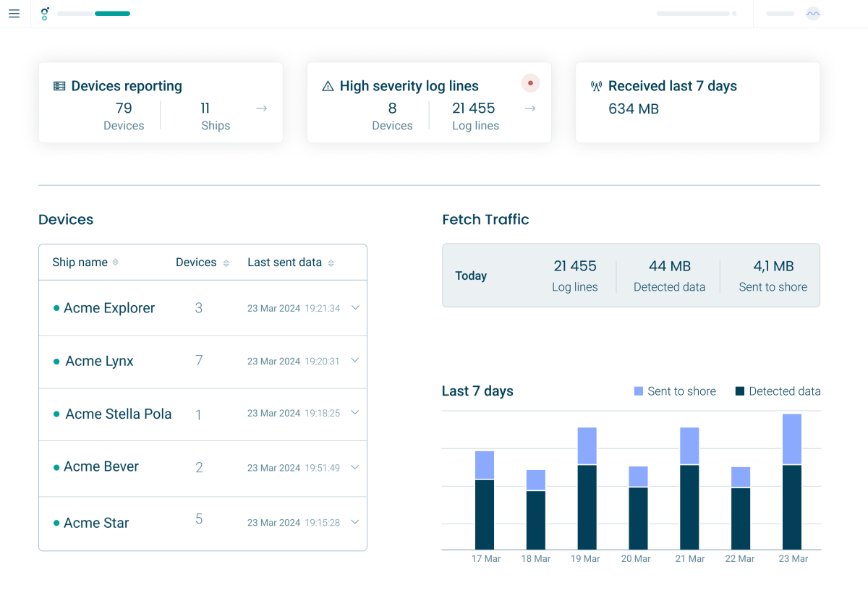Expand the Acme Lynx ship row
The width and height of the screenshot is (868, 606).
click(355, 360)
